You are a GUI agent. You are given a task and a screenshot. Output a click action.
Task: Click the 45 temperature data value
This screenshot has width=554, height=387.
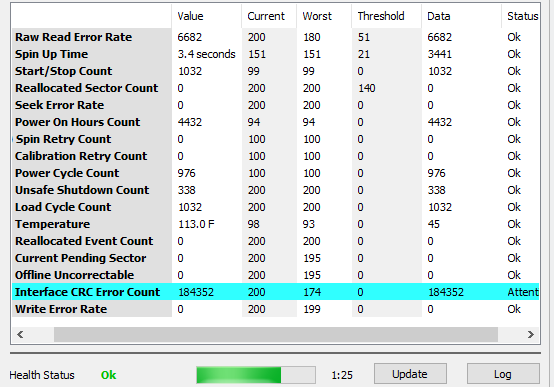[x=434, y=224]
